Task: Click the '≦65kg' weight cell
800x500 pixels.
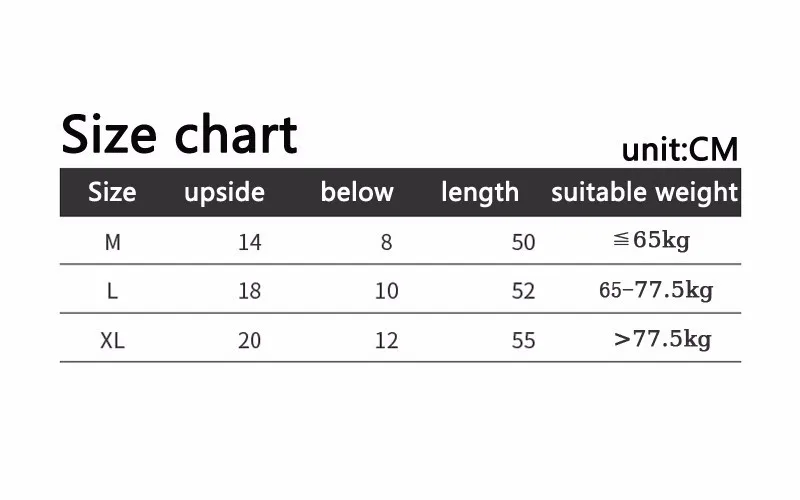Action: tap(652, 240)
